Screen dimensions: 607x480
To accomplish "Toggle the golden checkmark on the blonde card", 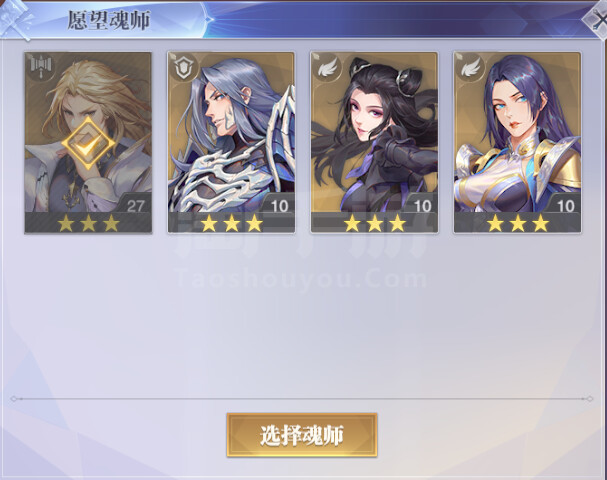I will click(x=88, y=143).
